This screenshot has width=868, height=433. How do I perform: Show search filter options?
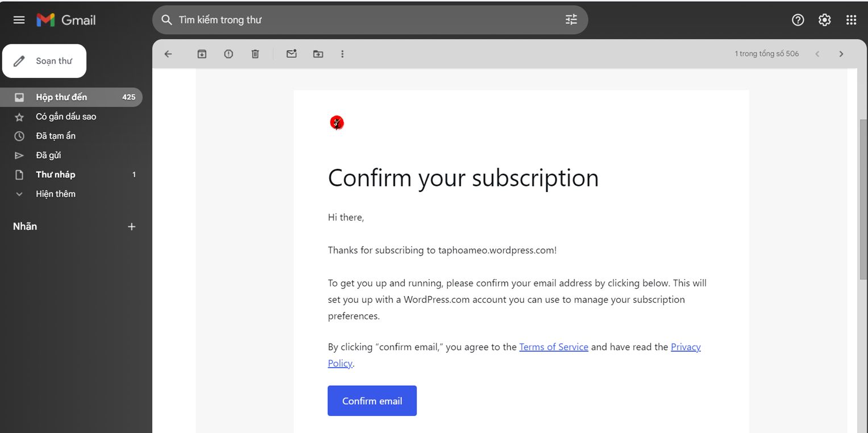[571, 20]
